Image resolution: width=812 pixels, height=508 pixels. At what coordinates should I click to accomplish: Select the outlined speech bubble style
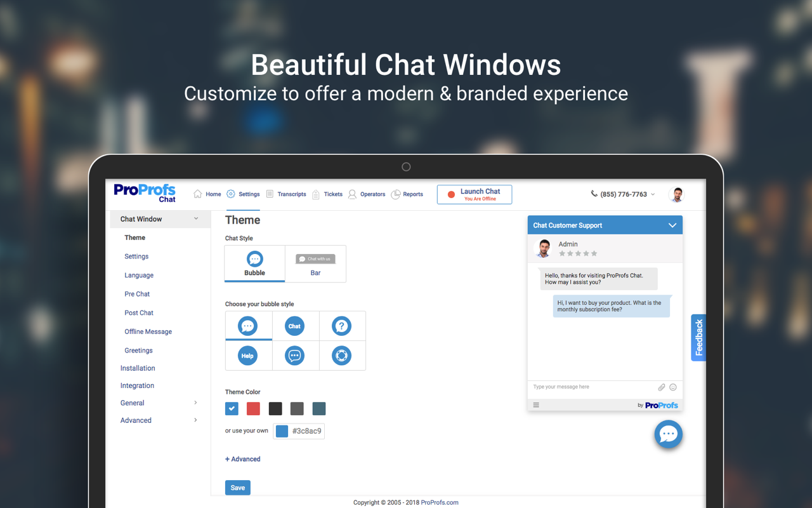[294, 356]
